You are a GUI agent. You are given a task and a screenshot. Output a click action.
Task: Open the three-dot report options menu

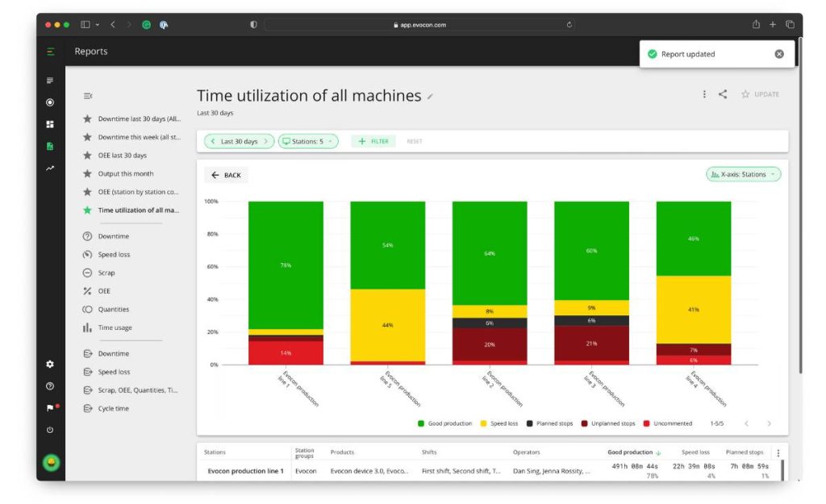point(704,94)
